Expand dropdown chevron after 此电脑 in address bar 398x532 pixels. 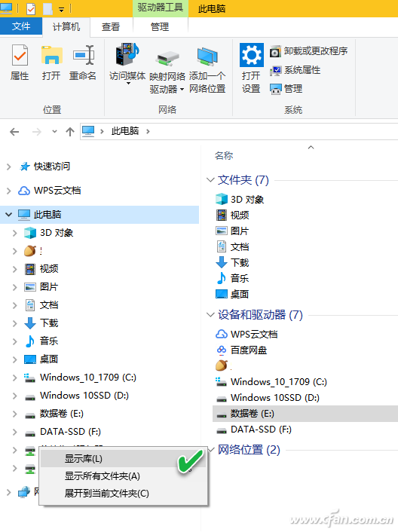click(148, 131)
